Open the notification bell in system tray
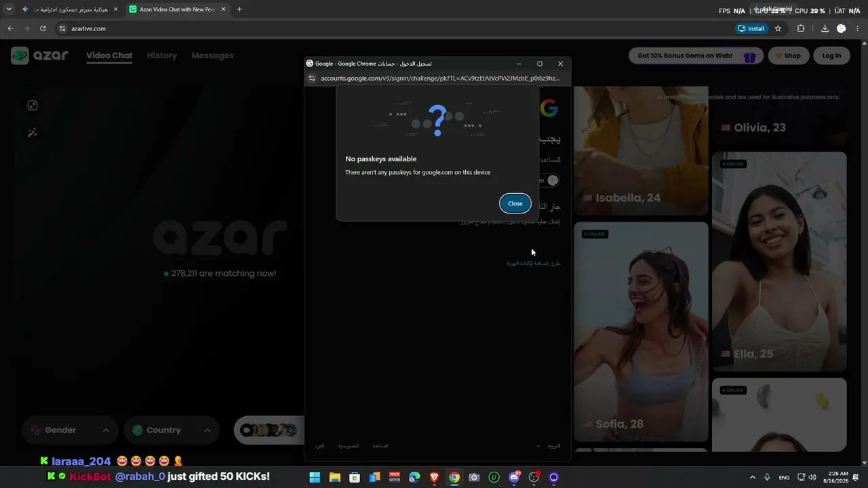This screenshot has width=868, height=488. point(856,477)
